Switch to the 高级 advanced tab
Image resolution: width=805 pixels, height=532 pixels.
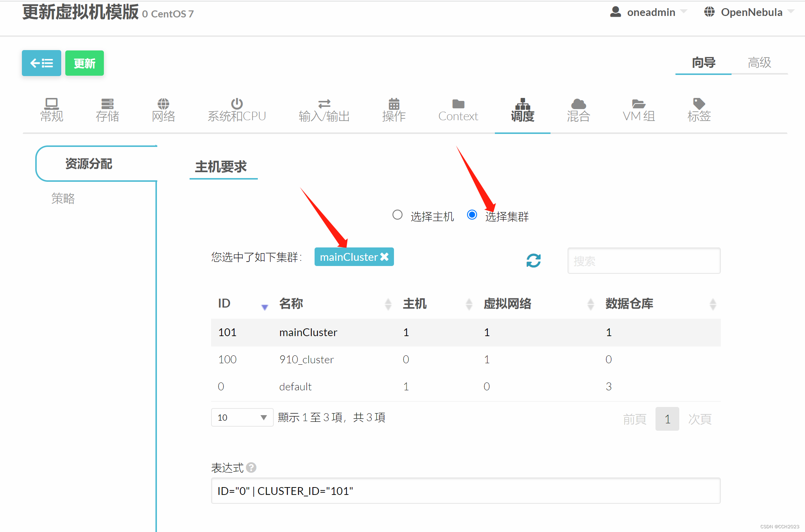(759, 62)
